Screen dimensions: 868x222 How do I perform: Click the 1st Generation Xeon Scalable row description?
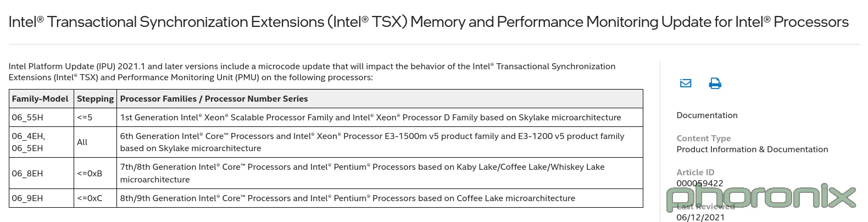point(380,118)
